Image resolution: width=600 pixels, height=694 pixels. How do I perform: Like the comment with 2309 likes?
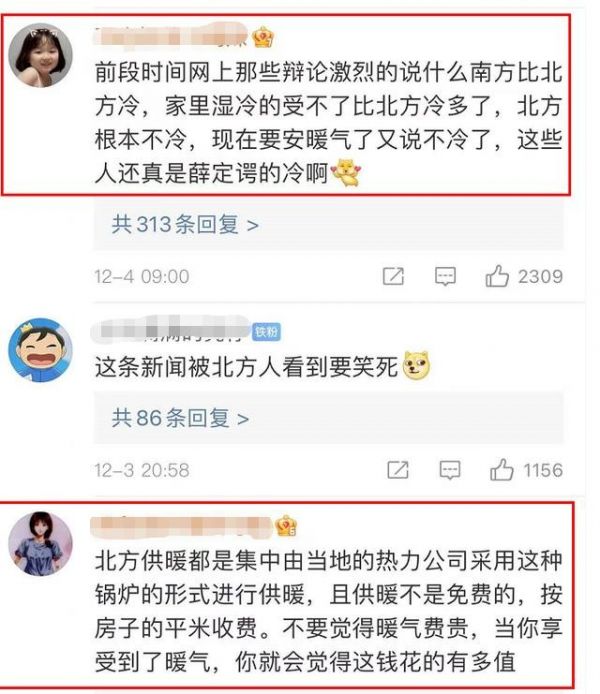pos(497,277)
